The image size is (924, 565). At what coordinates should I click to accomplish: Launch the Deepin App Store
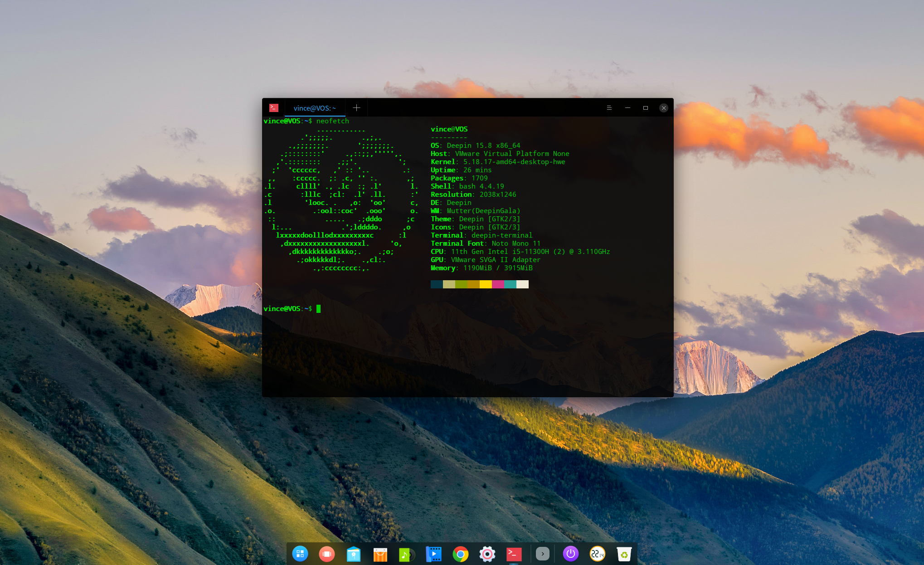(x=380, y=554)
